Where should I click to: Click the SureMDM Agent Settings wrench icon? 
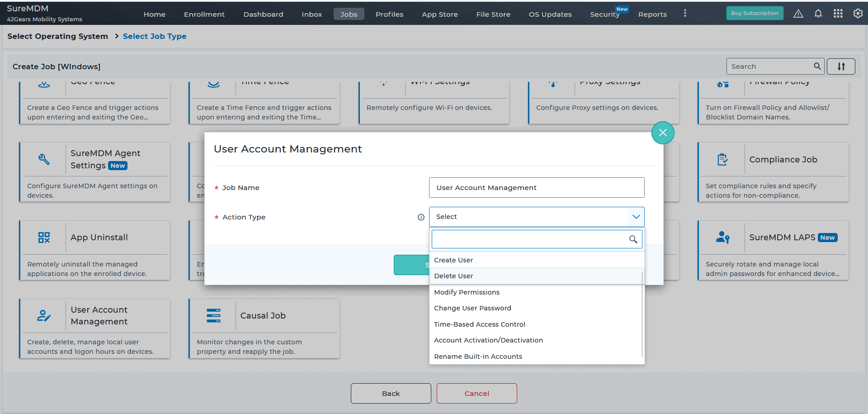(x=44, y=159)
